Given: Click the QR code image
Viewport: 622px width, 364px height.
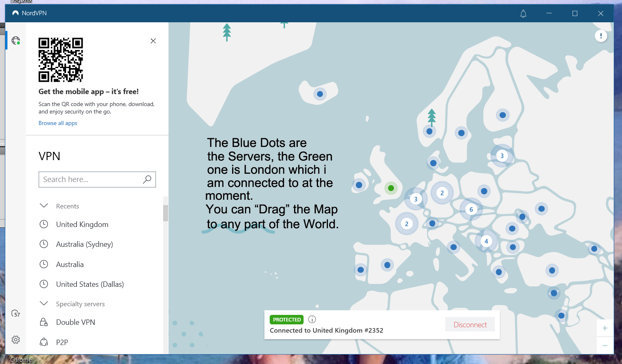Looking at the screenshot, I should point(61,60).
